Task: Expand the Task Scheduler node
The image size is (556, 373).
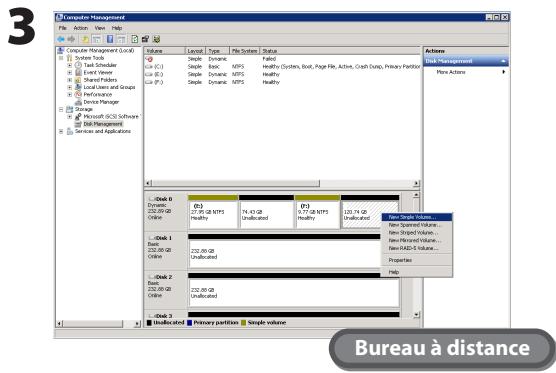Action: 70,65
